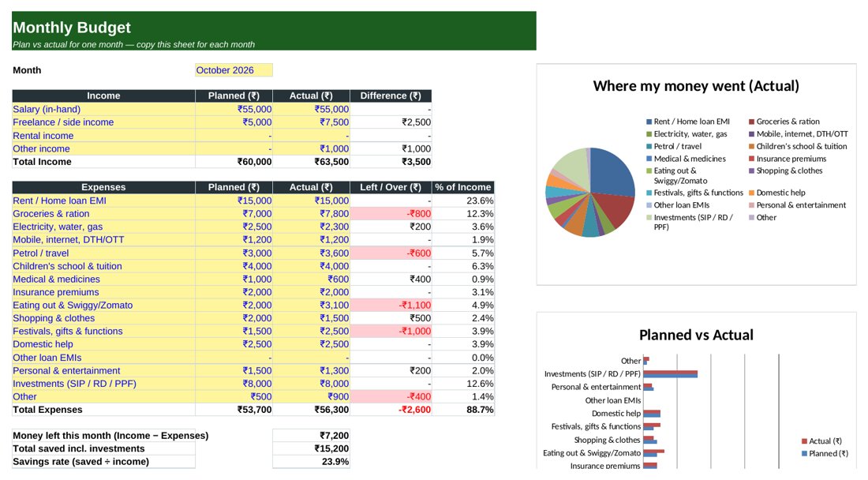Viewport: 868px width, 480px height.
Task: Click Freelance / side income actual ₹7,500
Action: coord(311,122)
